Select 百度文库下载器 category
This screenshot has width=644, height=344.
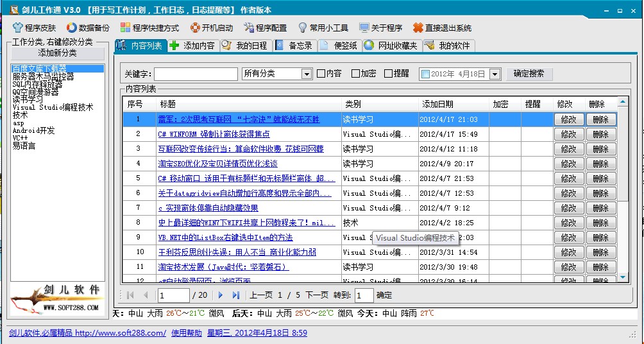tap(58, 69)
